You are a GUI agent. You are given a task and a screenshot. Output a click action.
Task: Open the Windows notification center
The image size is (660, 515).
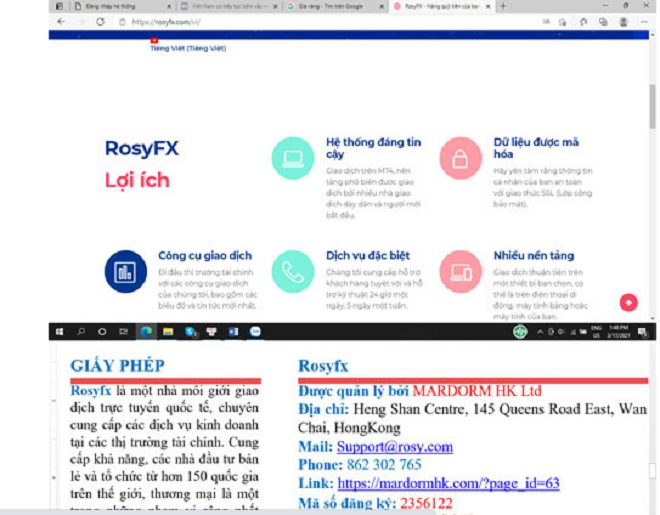coord(642,332)
